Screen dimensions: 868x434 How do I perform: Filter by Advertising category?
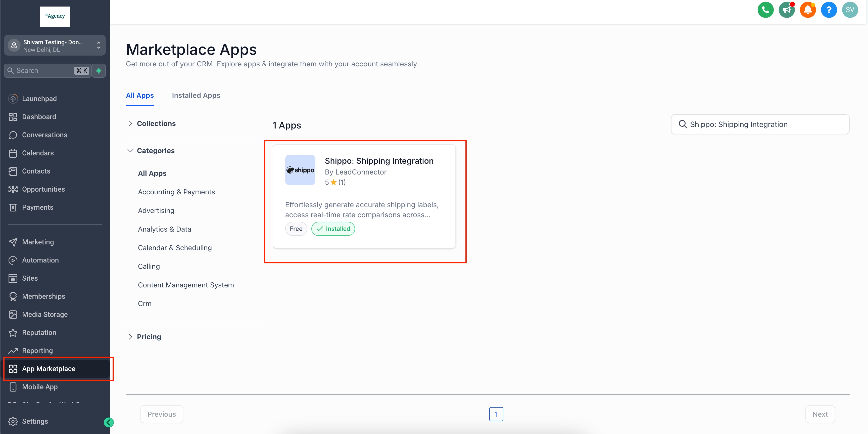[156, 210]
